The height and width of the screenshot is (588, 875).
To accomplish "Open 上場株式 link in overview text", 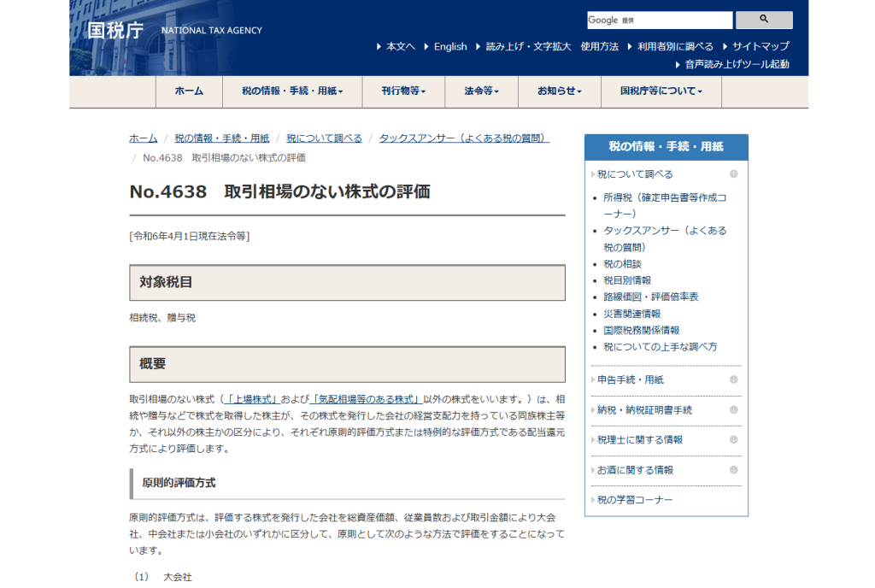I will [x=250, y=399].
